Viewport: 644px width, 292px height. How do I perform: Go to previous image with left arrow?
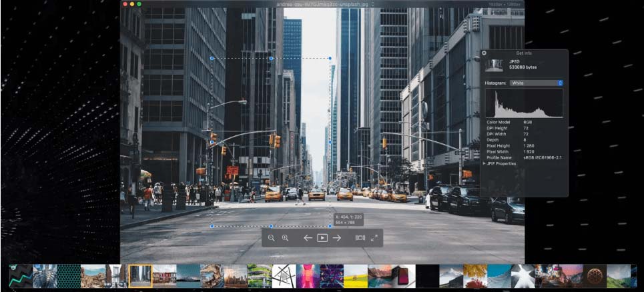pos(308,238)
